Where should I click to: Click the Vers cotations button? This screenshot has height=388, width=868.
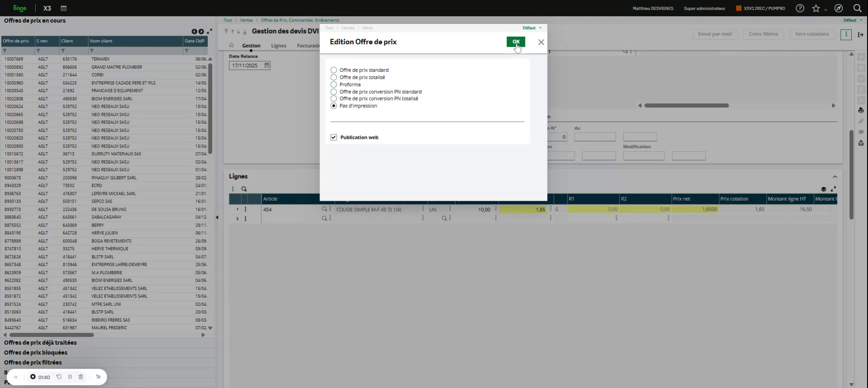click(x=812, y=34)
